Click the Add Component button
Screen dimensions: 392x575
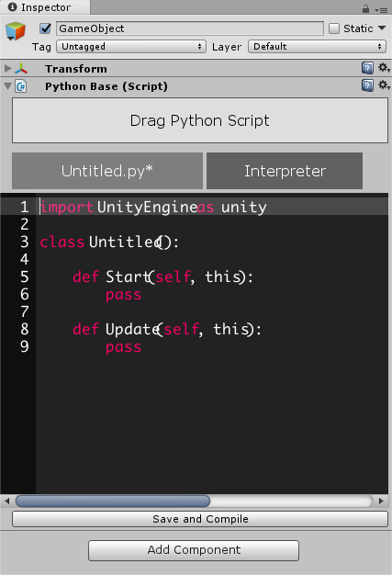pos(194,550)
